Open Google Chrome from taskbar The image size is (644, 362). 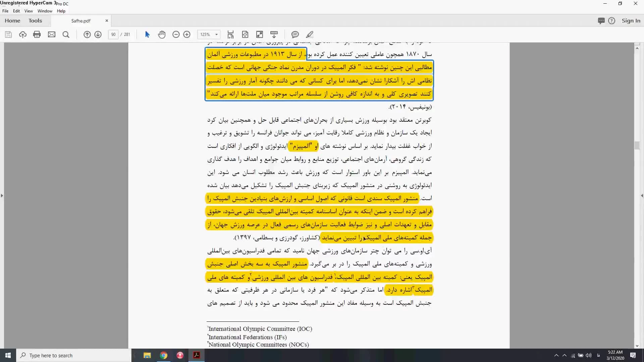point(164,355)
